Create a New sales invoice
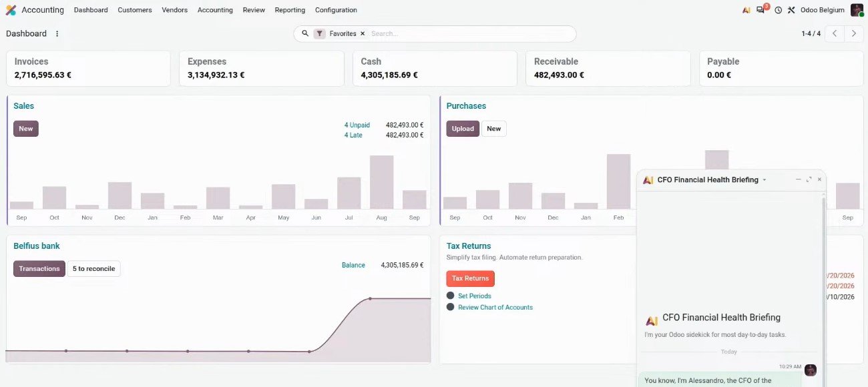 26,129
